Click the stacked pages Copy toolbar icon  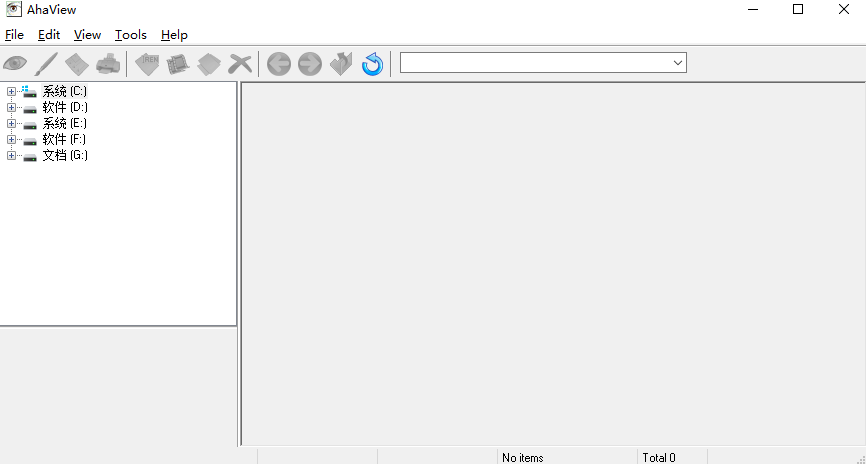pos(209,64)
